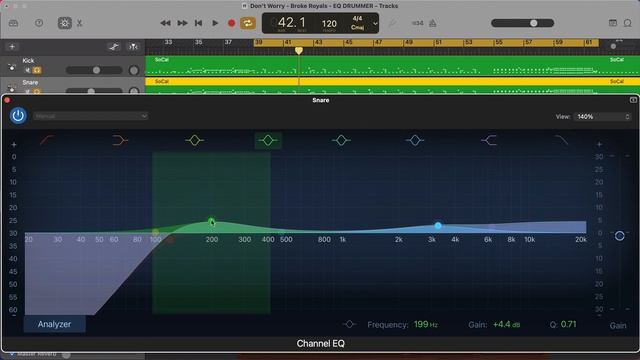
Task: Click the 4/4 Cmaj signature display
Action: coord(357,23)
